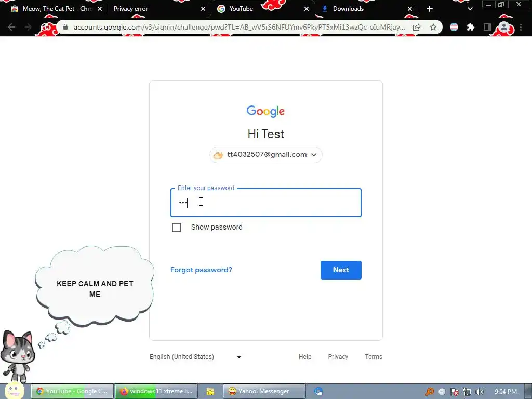
Task: Open the tab search chevron
Action: (x=470, y=9)
